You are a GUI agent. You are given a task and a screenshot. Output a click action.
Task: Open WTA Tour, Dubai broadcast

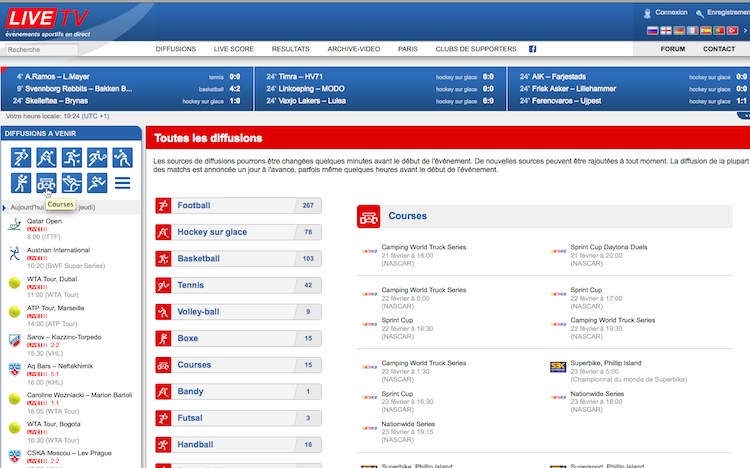pos(52,279)
